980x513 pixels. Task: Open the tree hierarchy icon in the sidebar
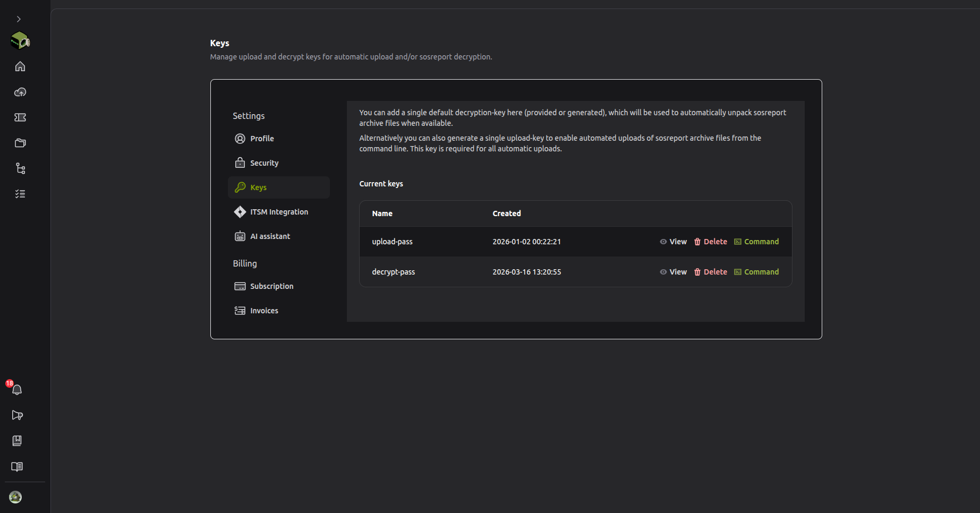pyautogui.click(x=20, y=168)
